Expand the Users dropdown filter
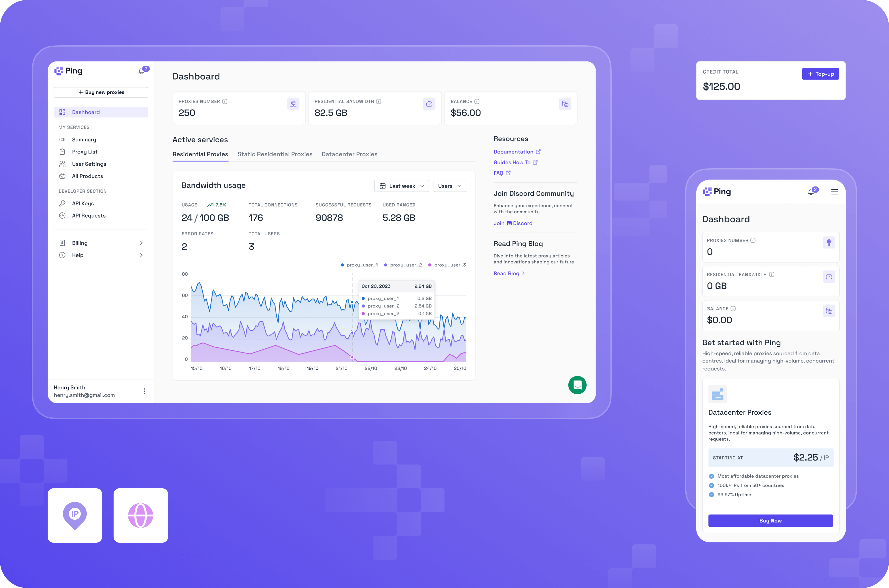This screenshot has width=889, height=588. point(449,186)
